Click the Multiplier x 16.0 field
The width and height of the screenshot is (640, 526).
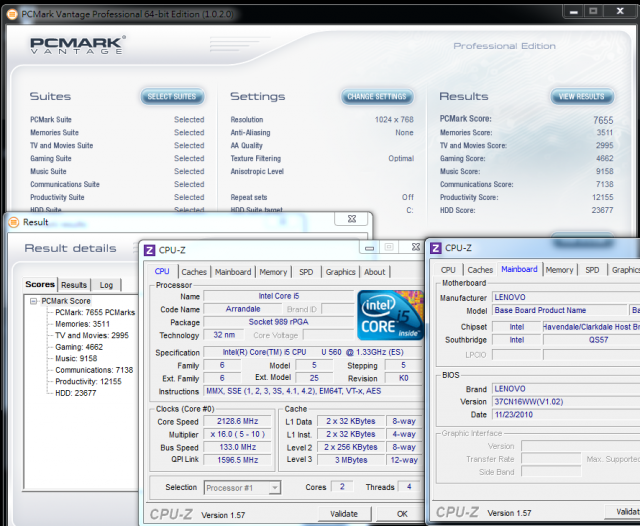[238, 434]
